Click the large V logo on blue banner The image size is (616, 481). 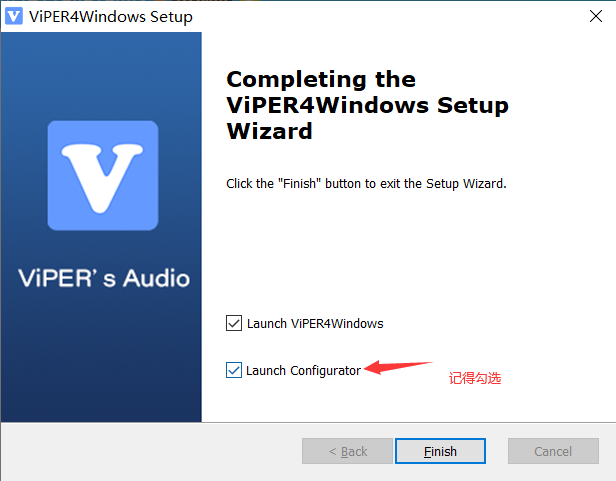pos(103,175)
